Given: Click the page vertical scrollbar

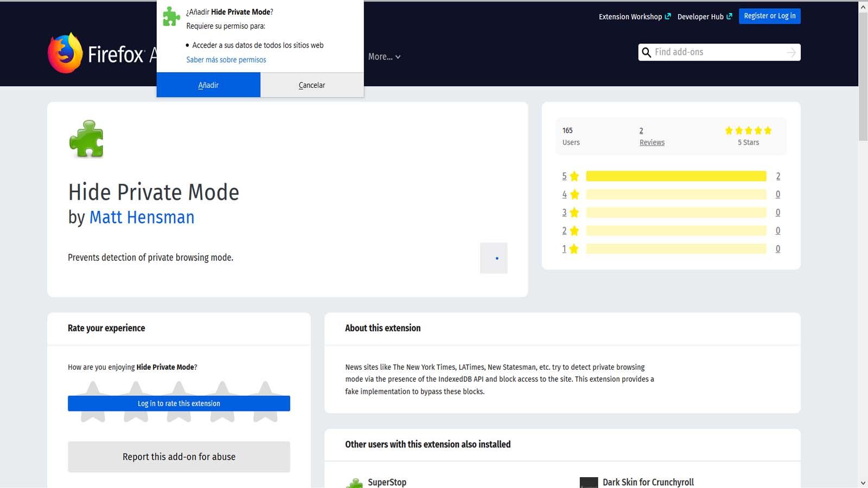Looking at the screenshot, I should pos(863,76).
